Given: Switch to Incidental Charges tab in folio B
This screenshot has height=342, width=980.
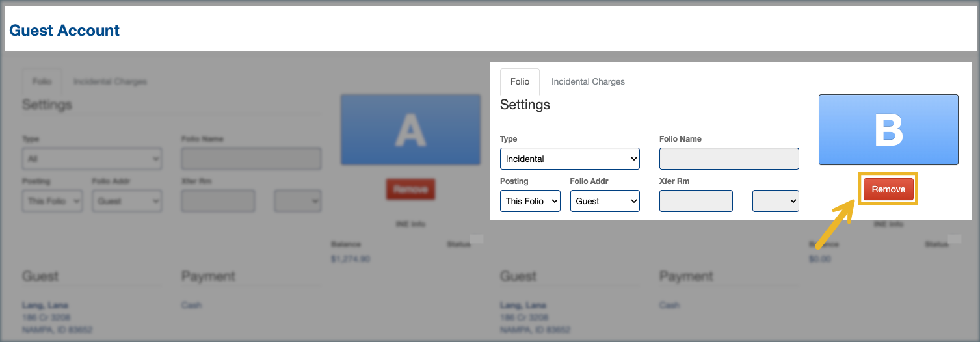Looking at the screenshot, I should click(x=588, y=82).
